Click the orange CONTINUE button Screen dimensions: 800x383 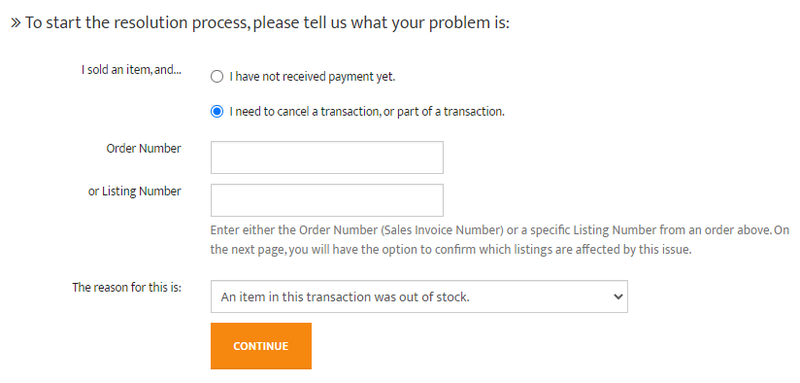click(261, 346)
